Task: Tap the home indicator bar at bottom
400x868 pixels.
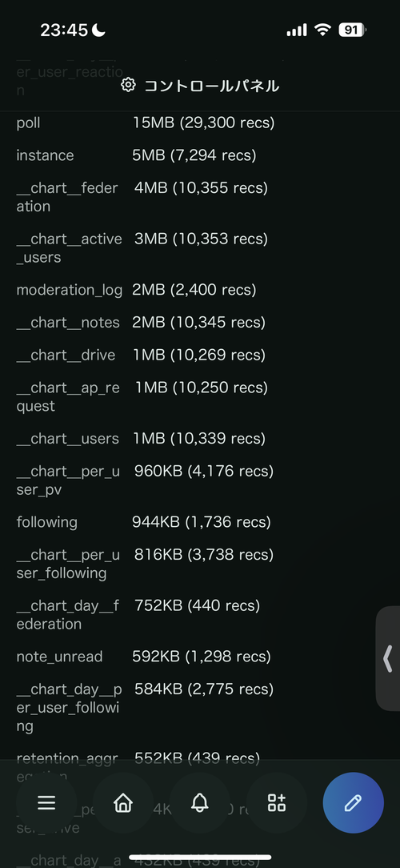Action: [x=200, y=858]
